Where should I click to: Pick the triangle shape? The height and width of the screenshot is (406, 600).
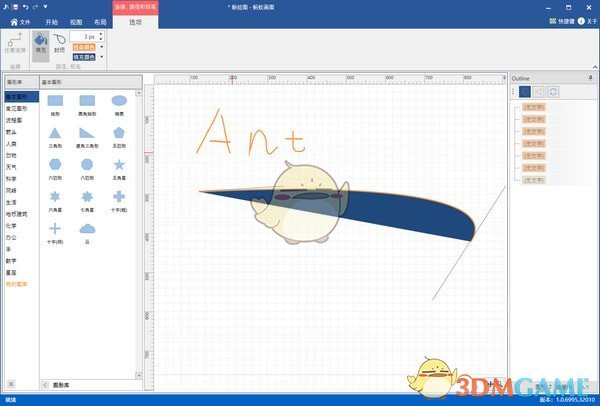(x=55, y=133)
